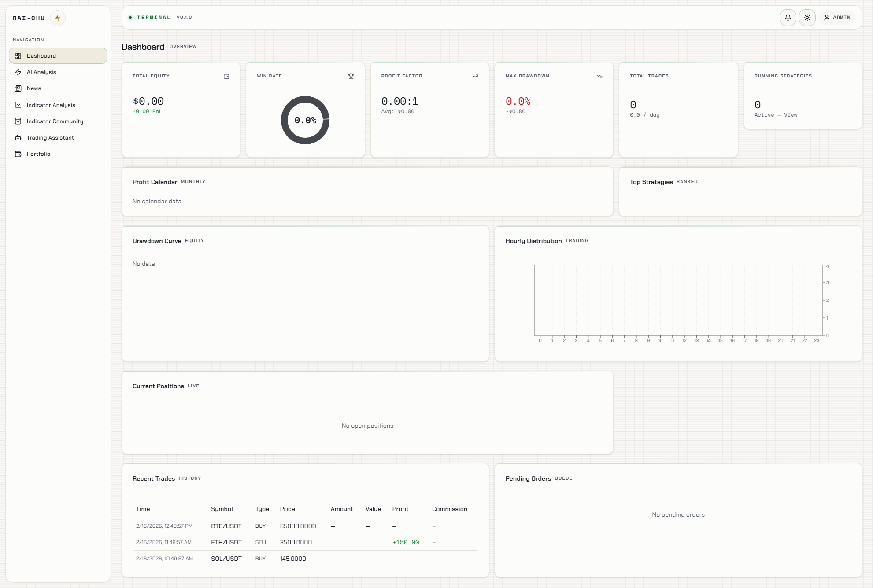Select the Portfolio wallet icon
873x588 pixels.
click(x=18, y=154)
